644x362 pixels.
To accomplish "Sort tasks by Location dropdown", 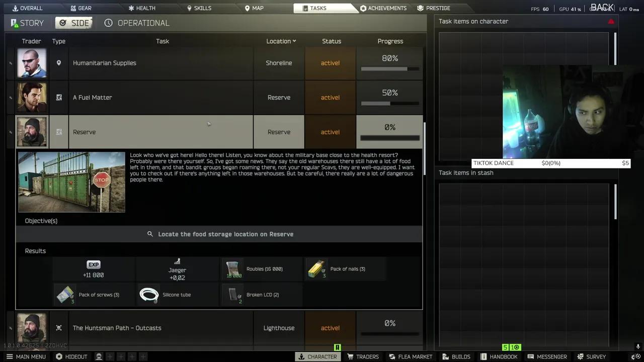I will pos(281,41).
